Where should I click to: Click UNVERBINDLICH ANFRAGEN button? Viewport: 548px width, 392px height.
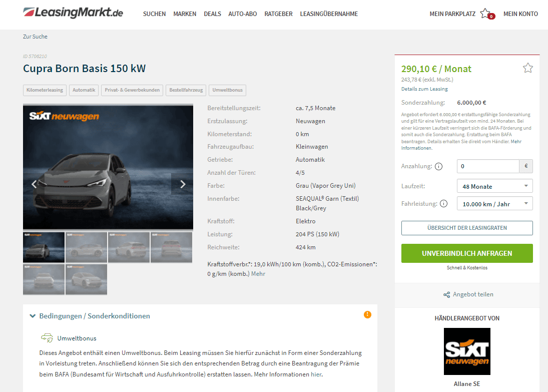467,253
